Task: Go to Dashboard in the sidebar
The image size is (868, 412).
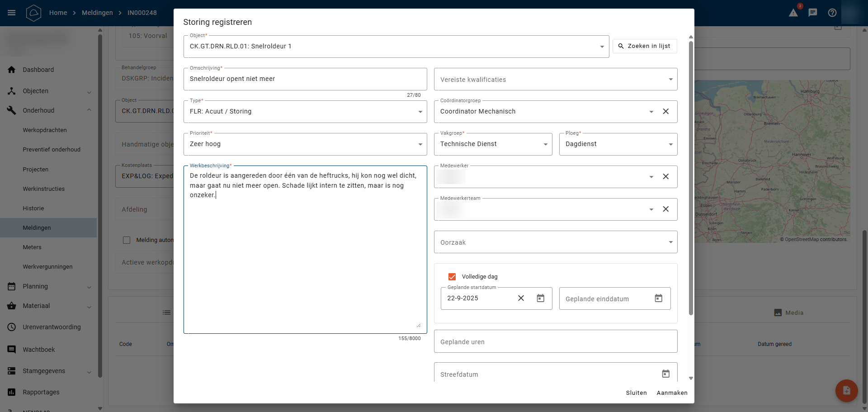Action: (38, 70)
